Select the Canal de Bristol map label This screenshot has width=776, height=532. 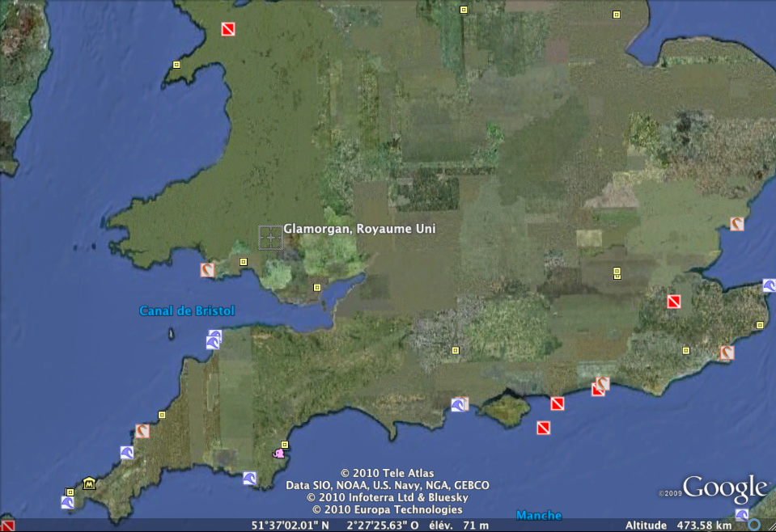pyautogui.click(x=187, y=311)
